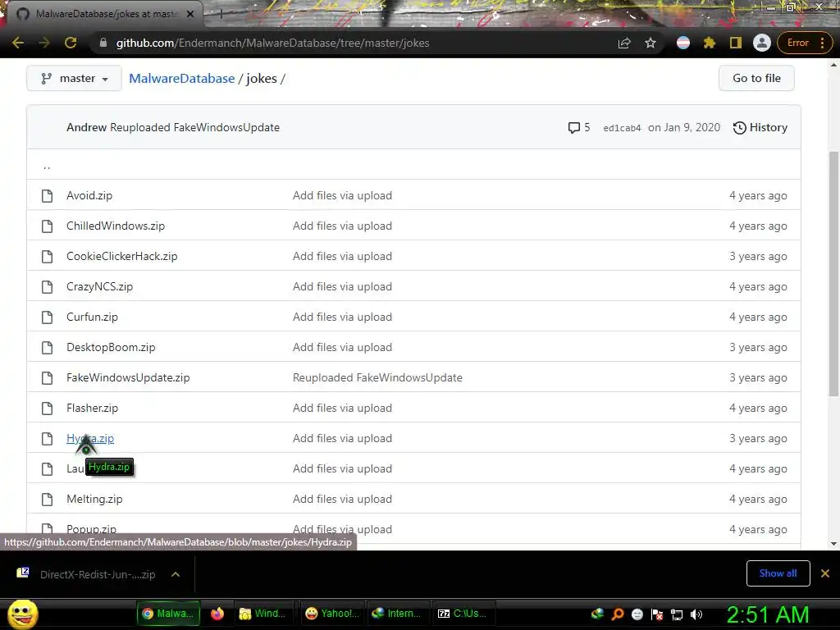Switch to the Intern... taskbar window

(x=398, y=614)
